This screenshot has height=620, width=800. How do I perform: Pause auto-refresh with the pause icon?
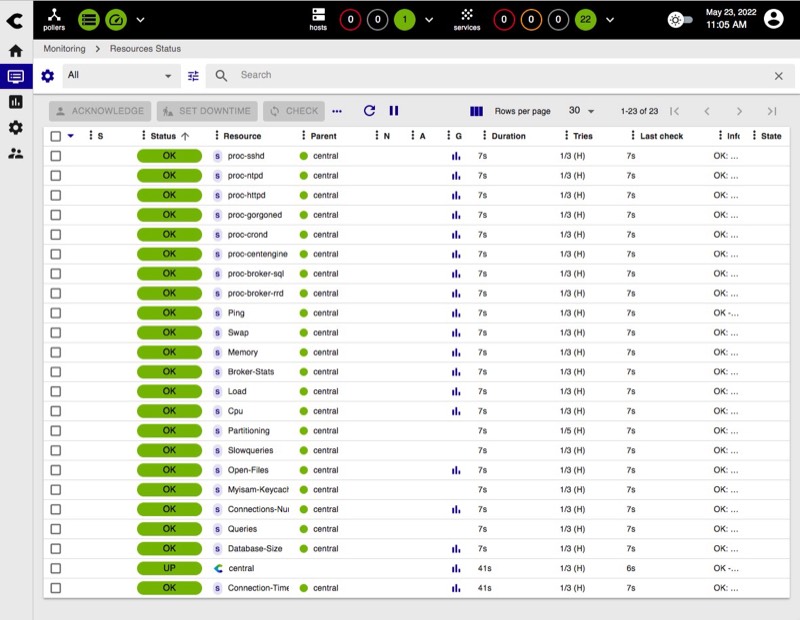click(x=394, y=111)
